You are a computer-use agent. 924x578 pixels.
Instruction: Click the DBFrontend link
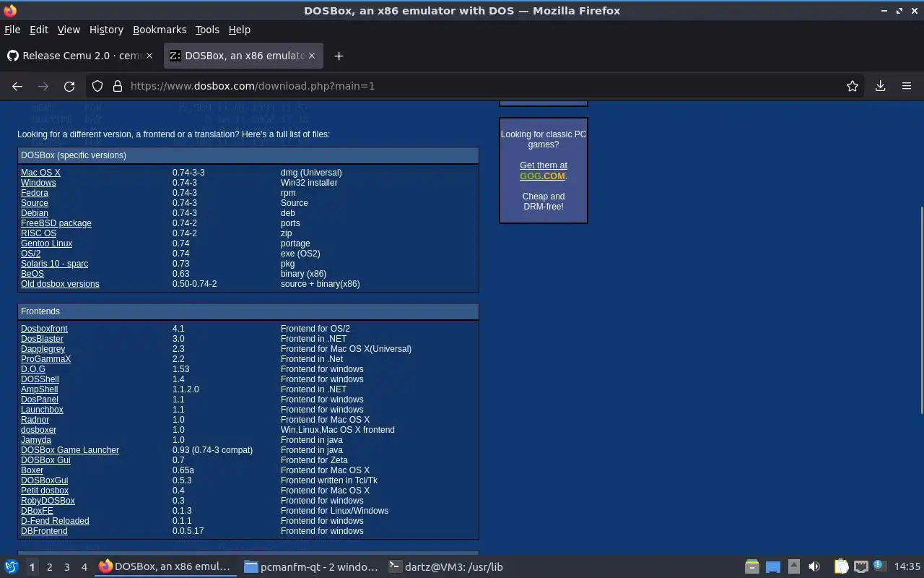(x=44, y=531)
